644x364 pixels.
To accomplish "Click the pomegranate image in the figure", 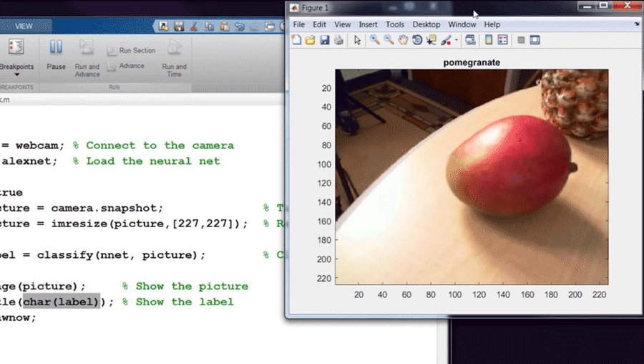I will [x=472, y=177].
